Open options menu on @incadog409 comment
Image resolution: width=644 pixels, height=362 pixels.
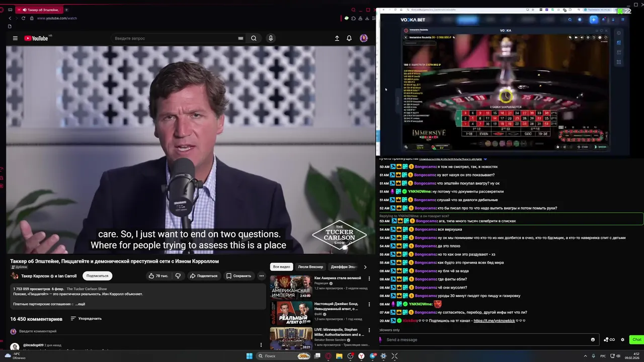[x=261, y=345]
